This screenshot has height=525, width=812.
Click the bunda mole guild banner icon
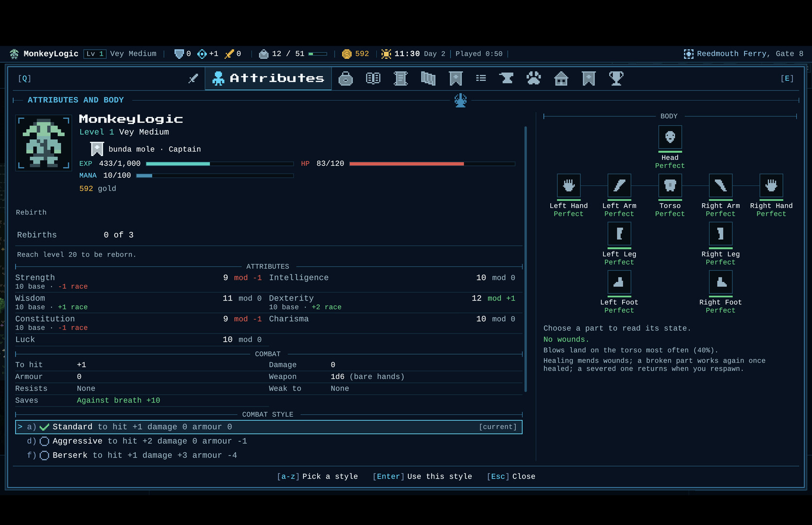(97, 149)
